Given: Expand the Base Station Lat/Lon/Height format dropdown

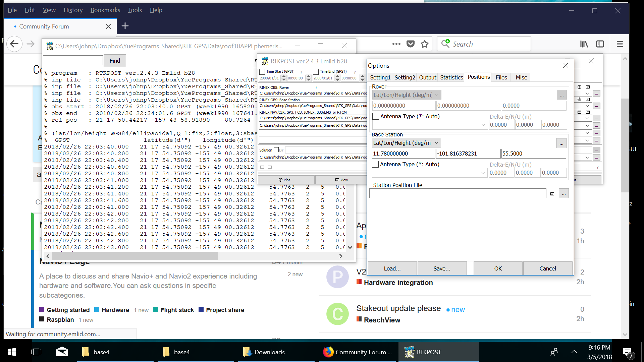Looking at the screenshot, I should [x=436, y=143].
